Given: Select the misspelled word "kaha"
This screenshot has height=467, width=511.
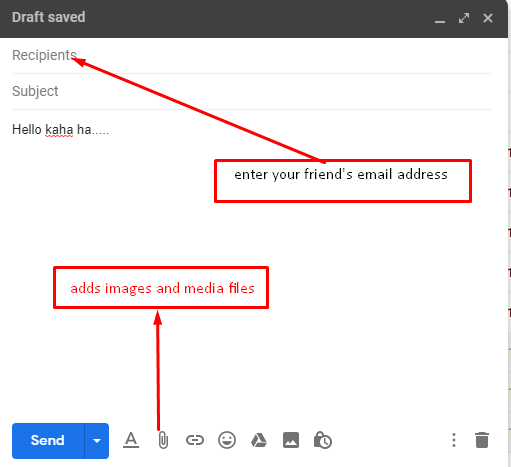Looking at the screenshot, I should [59, 129].
